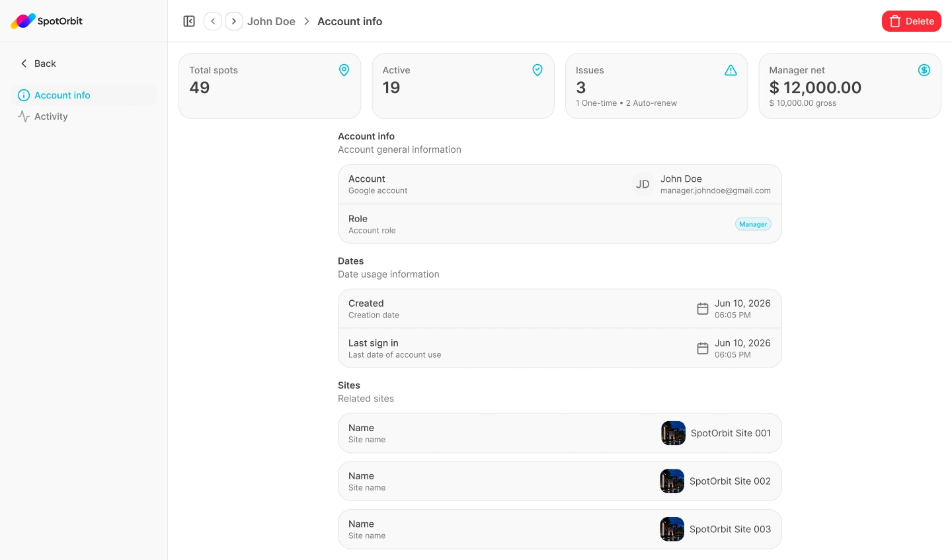This screenshot has width=952, height=560.
Task: Click the Issues warning triangle icon
Action: (731, 70)
